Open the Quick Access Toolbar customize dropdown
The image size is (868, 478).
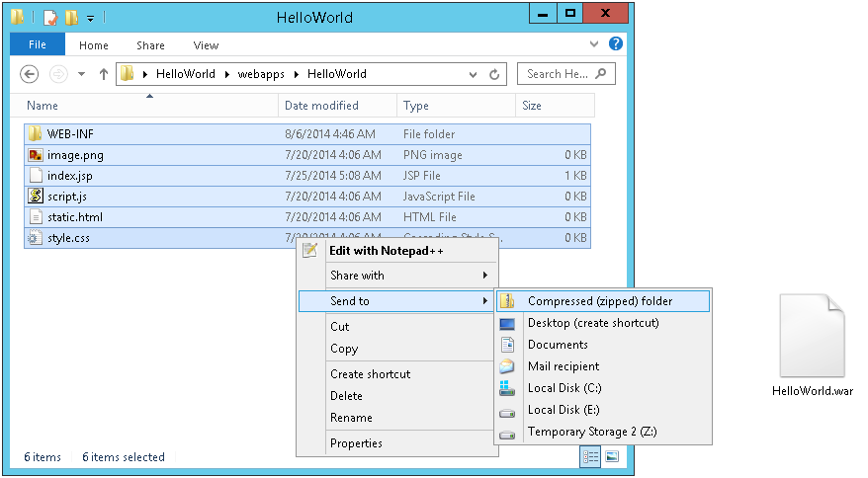91,18
